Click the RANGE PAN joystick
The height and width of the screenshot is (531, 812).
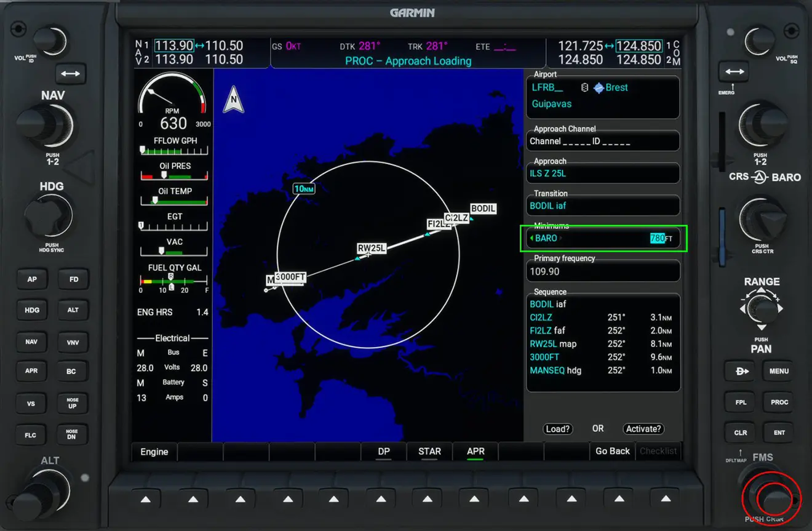pyautogui.click(x=762, y=309)
